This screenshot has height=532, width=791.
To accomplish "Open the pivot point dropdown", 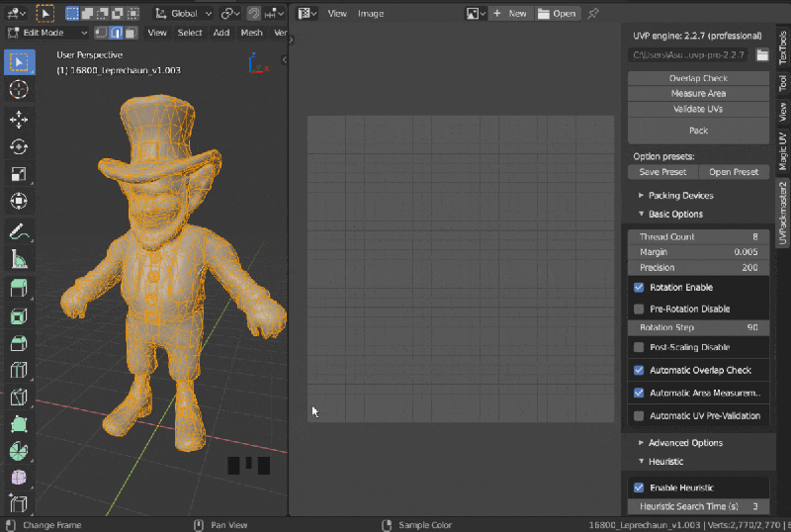I will coord(230,14).
